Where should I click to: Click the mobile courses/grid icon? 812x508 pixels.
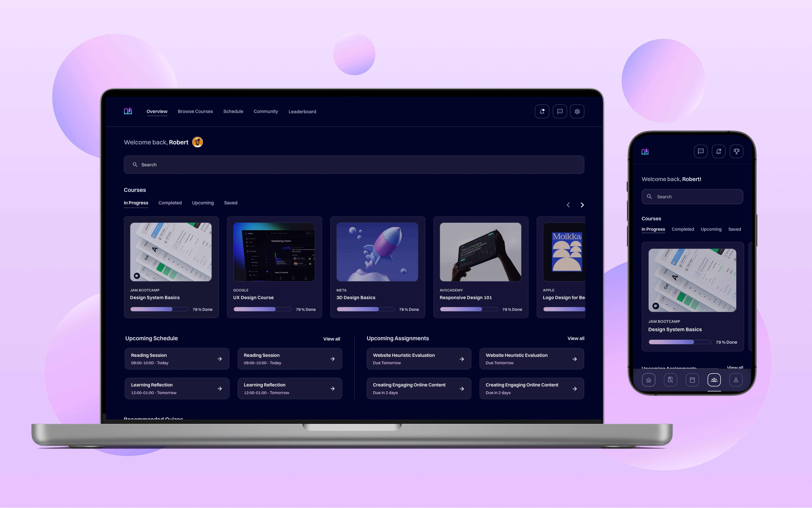[x=670, y=380]
